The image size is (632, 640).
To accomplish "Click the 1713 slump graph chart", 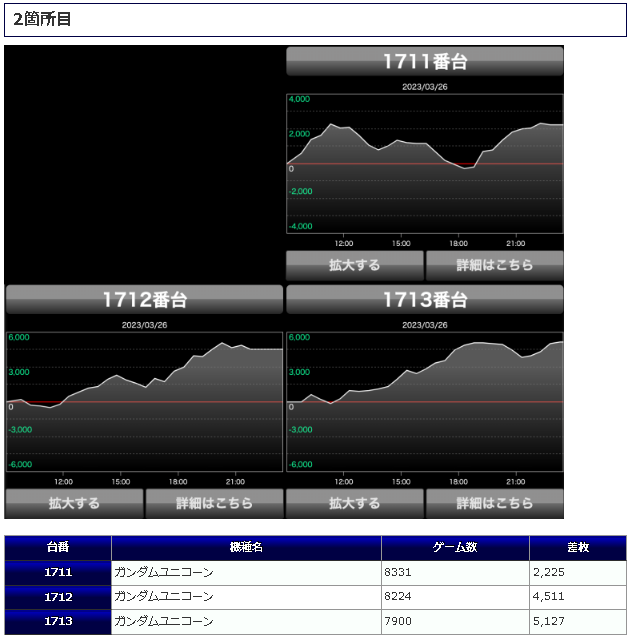I will (425, 402).
